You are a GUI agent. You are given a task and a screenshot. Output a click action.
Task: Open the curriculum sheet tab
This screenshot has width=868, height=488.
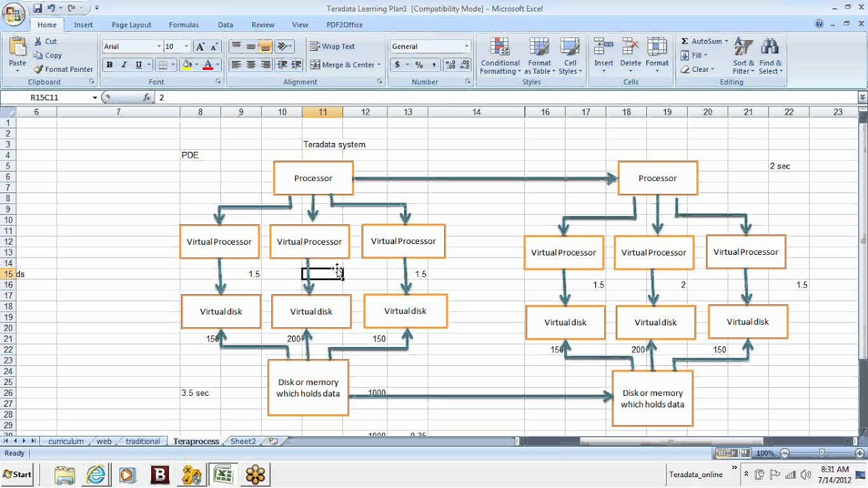pyautogui.click(x=66, y=441)
